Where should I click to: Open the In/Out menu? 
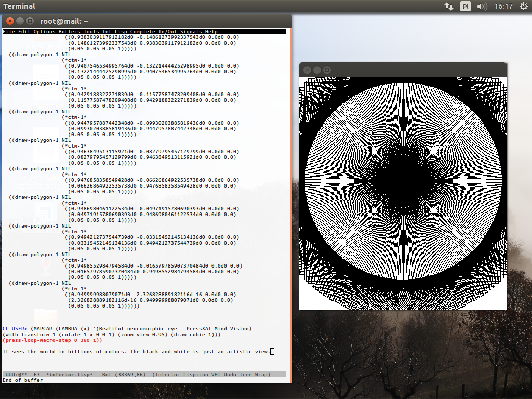168,32
